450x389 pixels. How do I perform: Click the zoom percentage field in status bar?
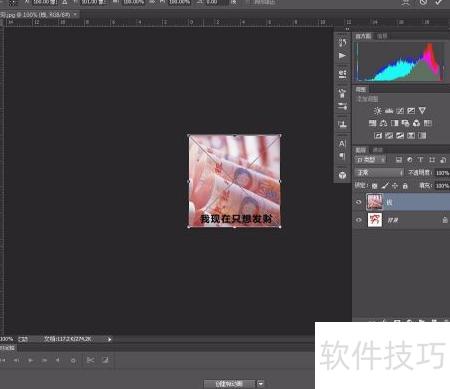[x=6, y=339]
